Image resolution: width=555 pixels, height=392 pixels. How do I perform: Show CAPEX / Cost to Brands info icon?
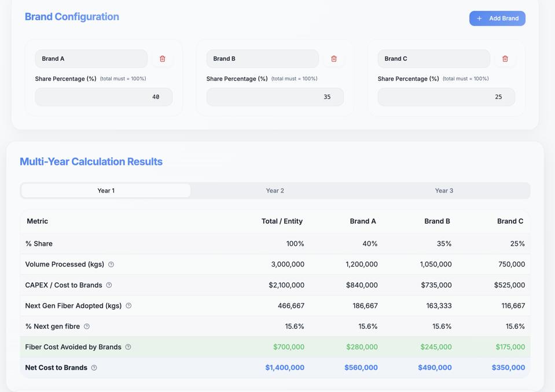click(109, 285)
